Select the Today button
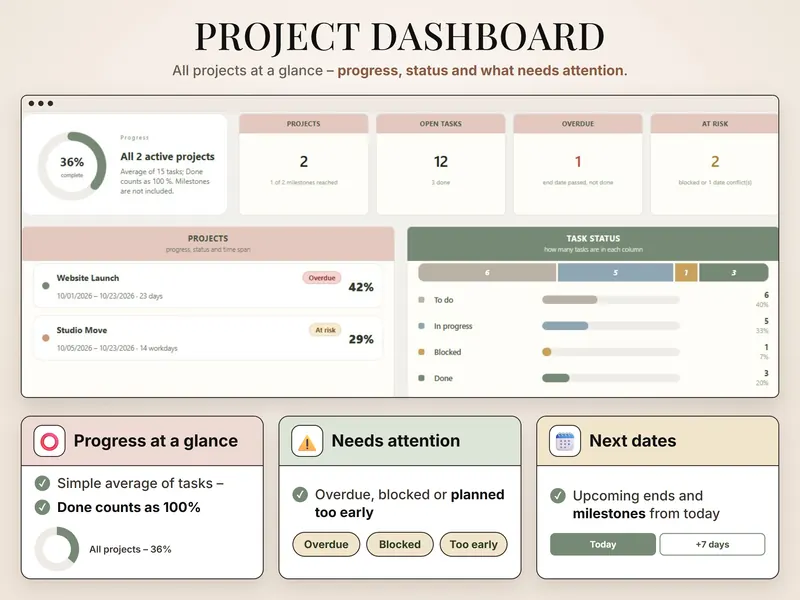The image size is (800, 600). (603, 544)
